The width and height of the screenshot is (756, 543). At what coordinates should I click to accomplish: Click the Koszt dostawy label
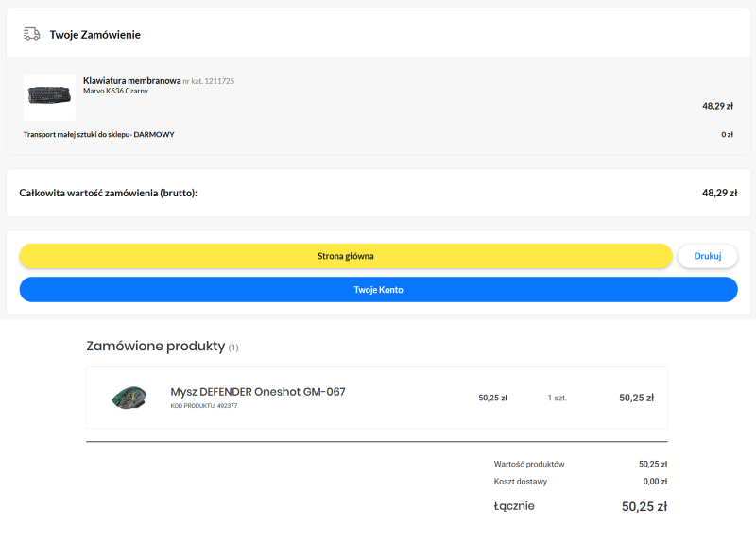coord(520,482)
